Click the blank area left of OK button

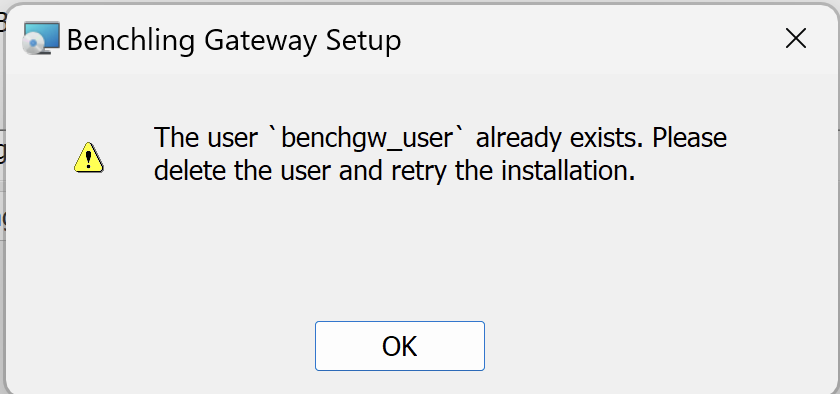coord(161,346)
